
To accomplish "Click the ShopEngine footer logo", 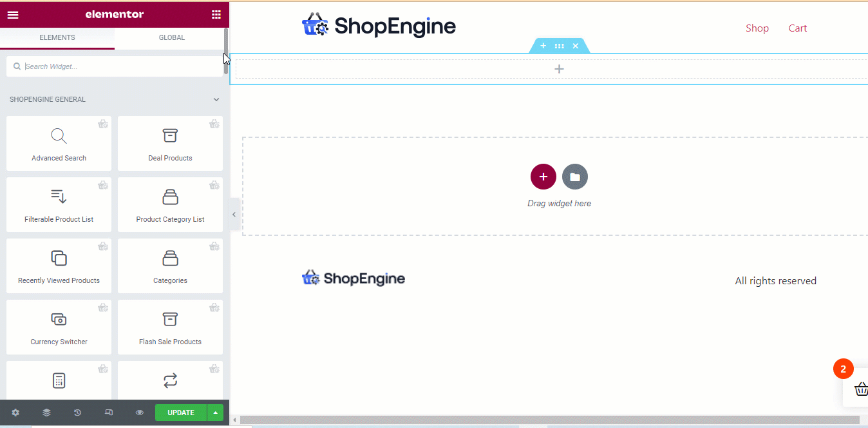I will (x=354, y=278).
